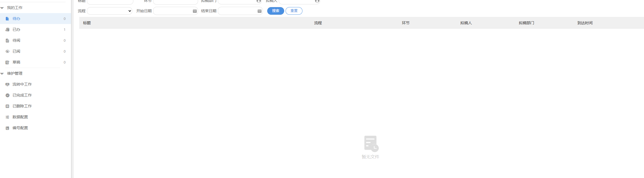Focus the 拟稿部门 input field
The width and height of the screenshot is (644, 178).
pyautogui.click(x=240, y=2)
